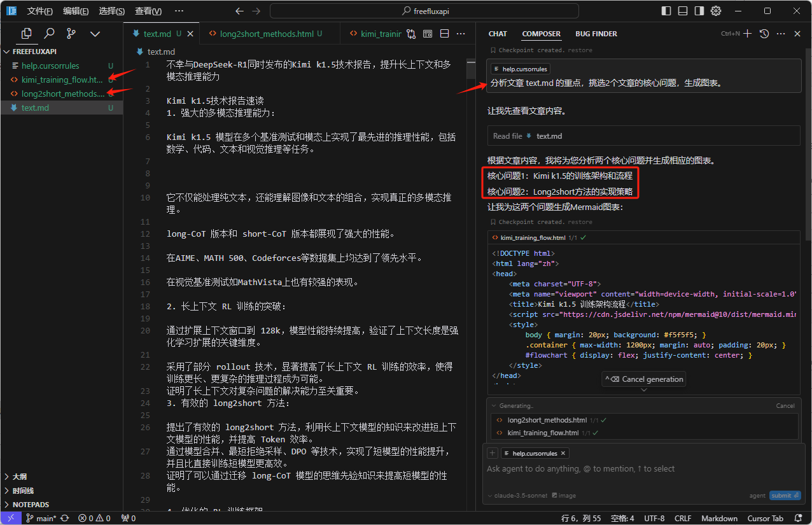
Task: Open the settings gear in title bar
Action: point(716,11)
